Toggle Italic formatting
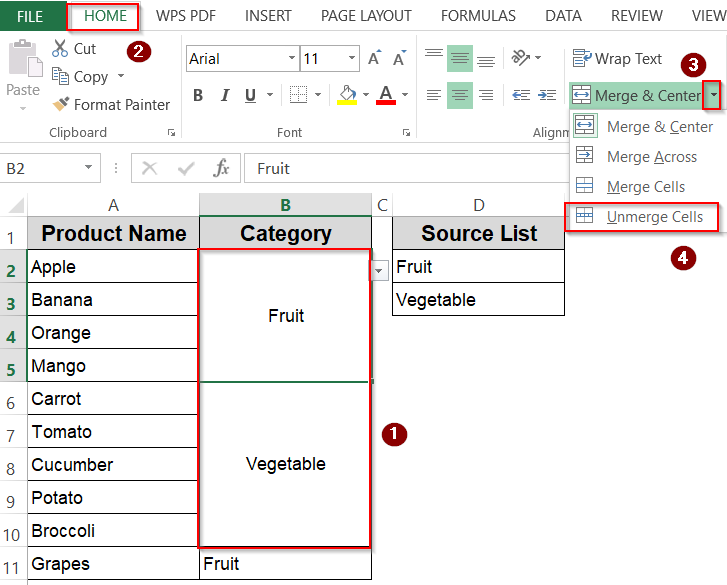 coord(222,96)
